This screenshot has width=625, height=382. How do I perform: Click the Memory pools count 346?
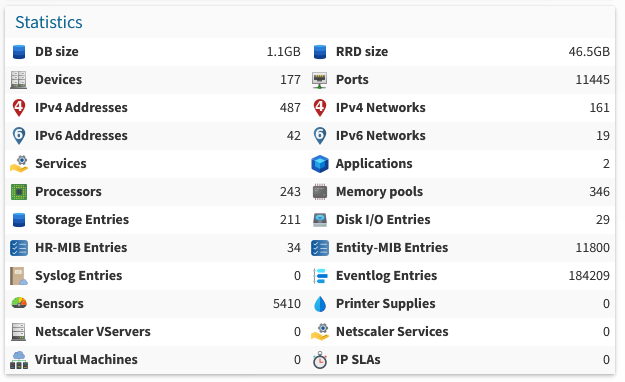(x=599, y=192)
